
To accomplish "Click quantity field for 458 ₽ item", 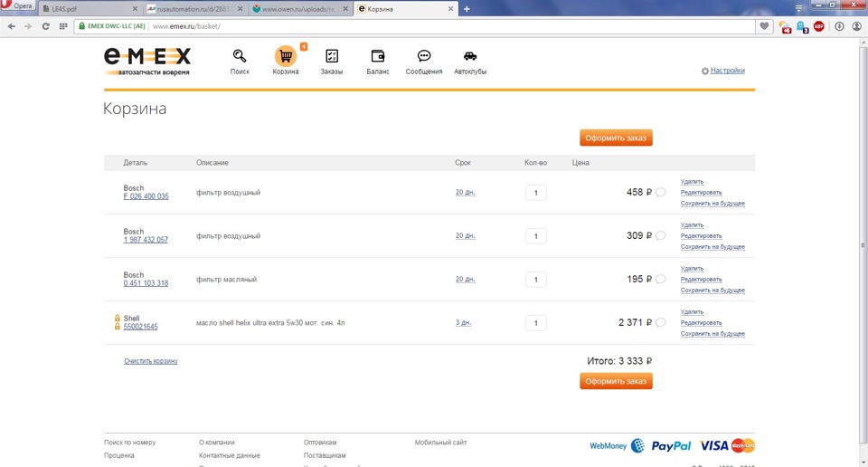I will (x=535, y=193).
